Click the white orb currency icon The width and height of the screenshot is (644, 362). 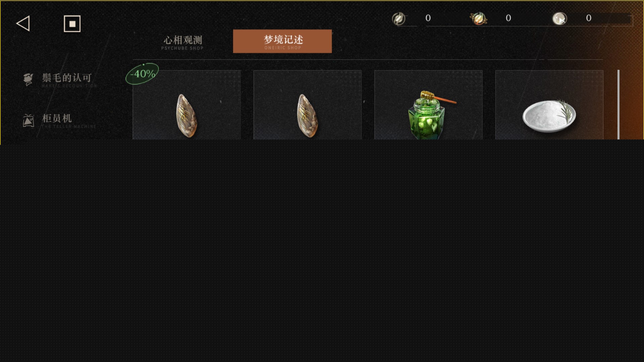tap(560, 19)
